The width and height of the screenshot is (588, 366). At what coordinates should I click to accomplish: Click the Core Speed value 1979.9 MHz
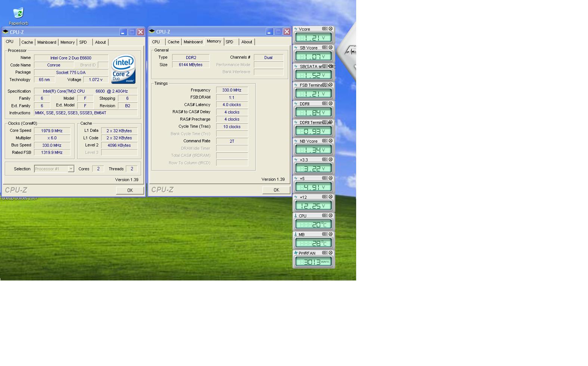click(52, 131)
